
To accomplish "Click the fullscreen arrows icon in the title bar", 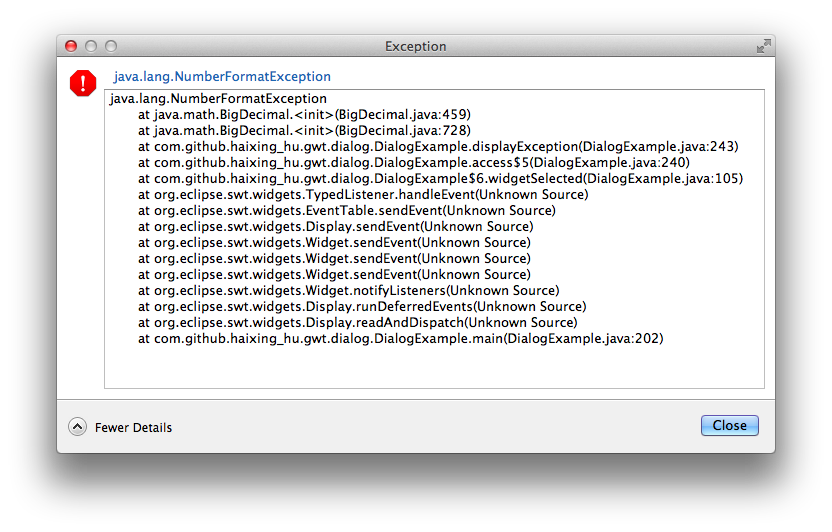I will [x=763, y=46].
